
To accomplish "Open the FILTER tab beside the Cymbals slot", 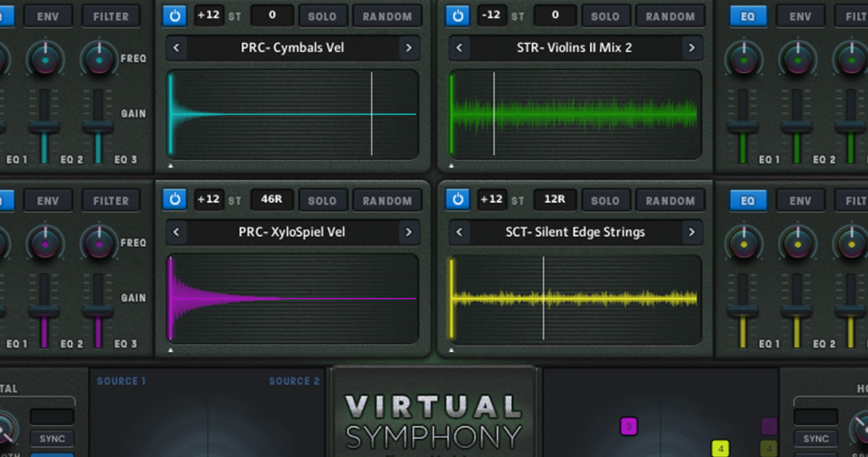I will tap(111, 16).
